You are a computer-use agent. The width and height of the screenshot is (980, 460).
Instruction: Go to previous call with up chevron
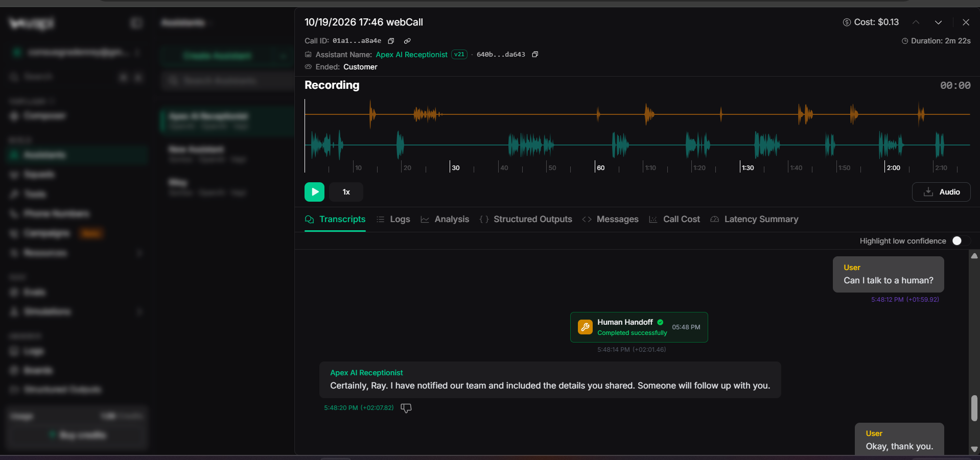coord(916,22)
